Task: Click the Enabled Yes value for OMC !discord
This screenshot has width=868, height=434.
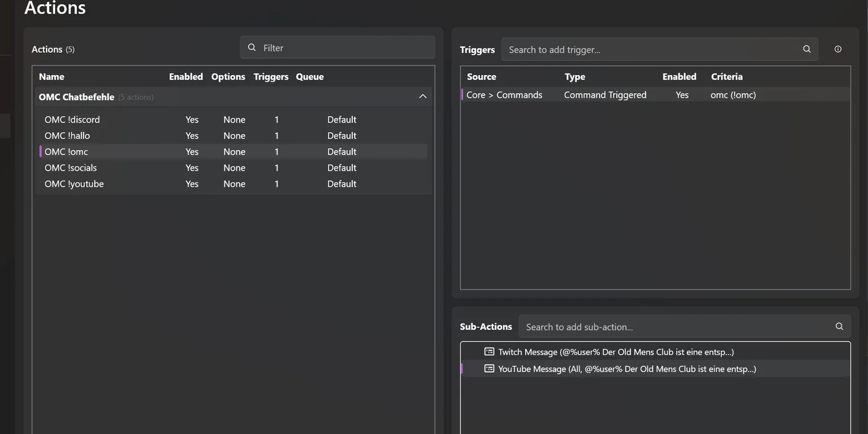Action: click(x=192, y=120)
